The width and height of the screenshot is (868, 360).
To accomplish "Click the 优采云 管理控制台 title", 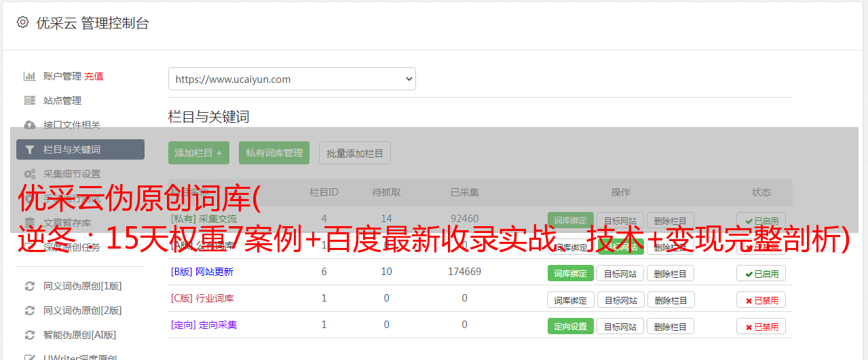I will pyautogui.click(x=92, y=23).
